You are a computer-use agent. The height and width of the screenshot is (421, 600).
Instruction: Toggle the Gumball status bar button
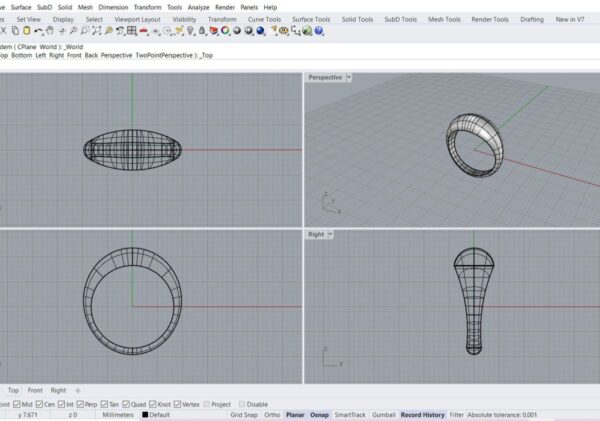(x=382, y=415)
